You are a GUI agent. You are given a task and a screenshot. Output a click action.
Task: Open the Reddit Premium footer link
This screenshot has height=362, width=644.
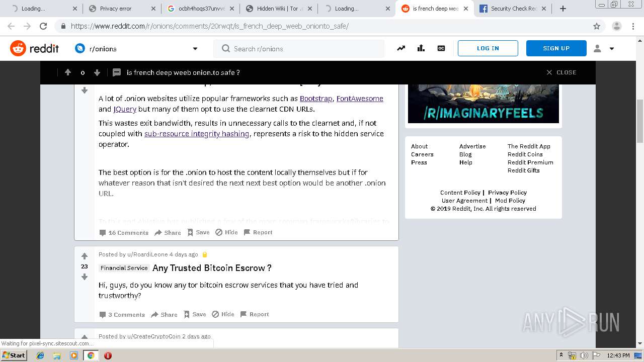(x=530, y=162)
